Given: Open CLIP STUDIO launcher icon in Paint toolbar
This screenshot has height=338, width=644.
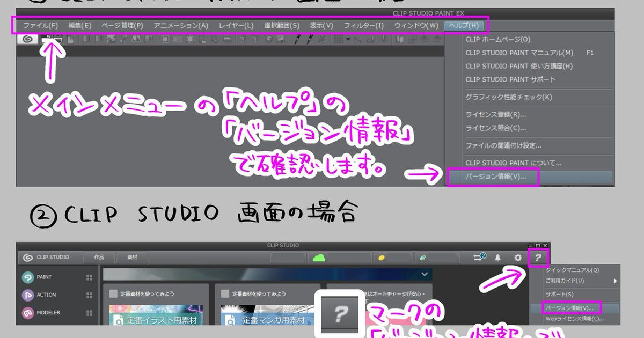Looking at the screenshot, I should pos(28,39).
